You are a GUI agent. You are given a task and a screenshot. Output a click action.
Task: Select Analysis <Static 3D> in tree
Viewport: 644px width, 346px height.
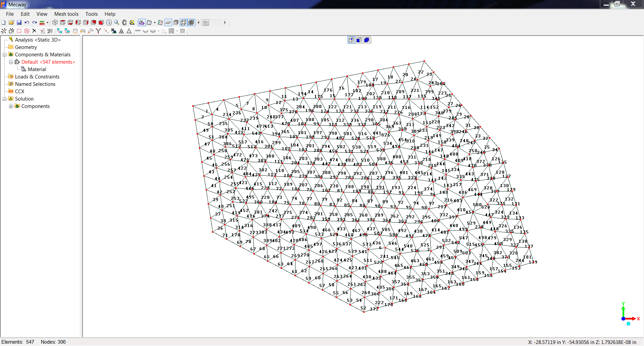coord(38,40)
